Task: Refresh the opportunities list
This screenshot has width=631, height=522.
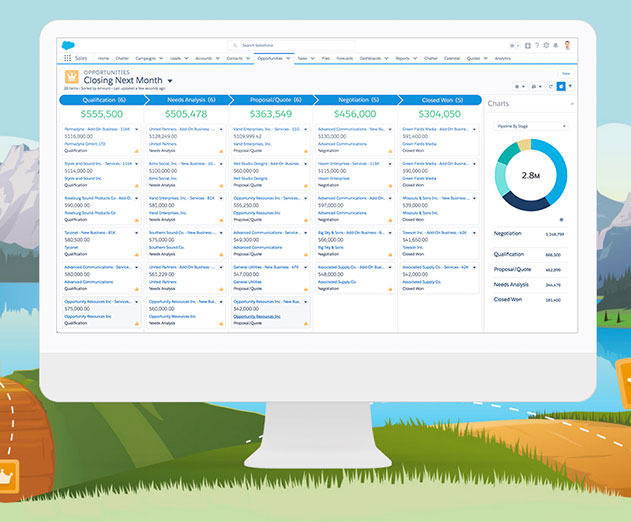Action: [x=551, y=87]
